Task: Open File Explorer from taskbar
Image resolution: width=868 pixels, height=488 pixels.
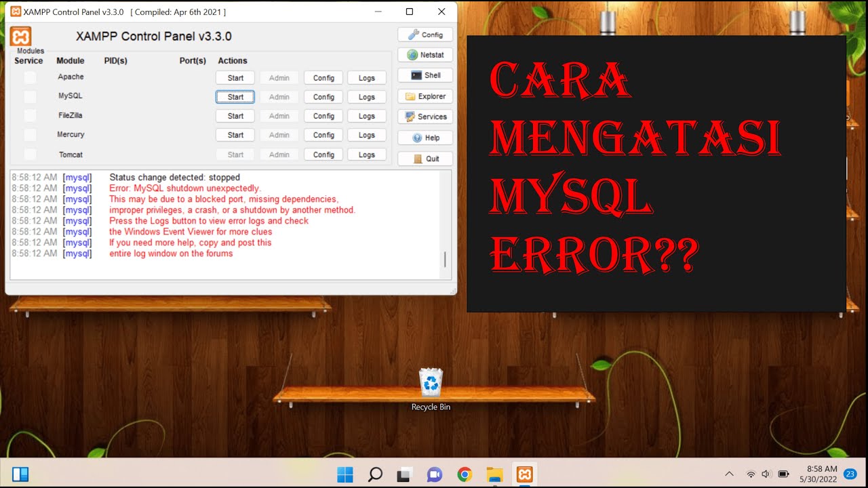Action: (x=494, y=474)
